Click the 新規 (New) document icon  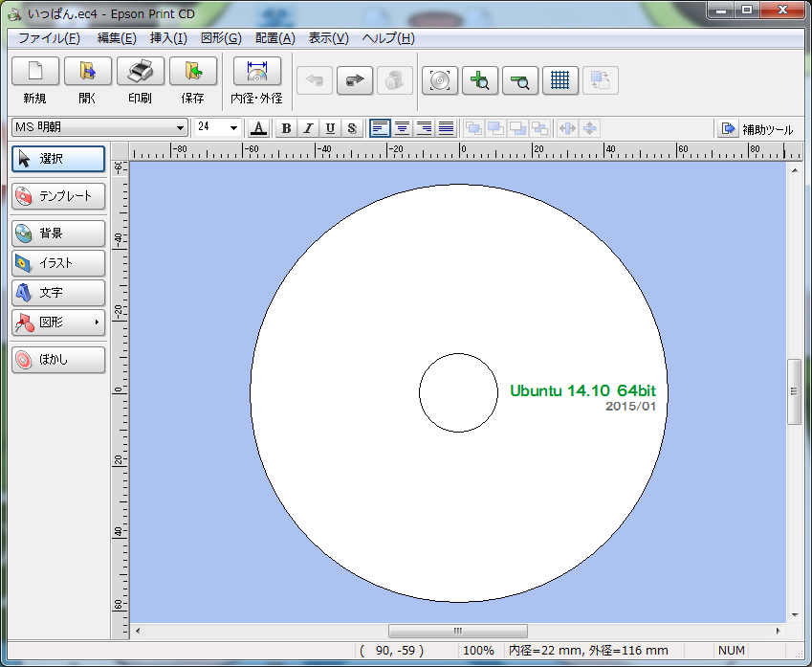click(35, 72)
